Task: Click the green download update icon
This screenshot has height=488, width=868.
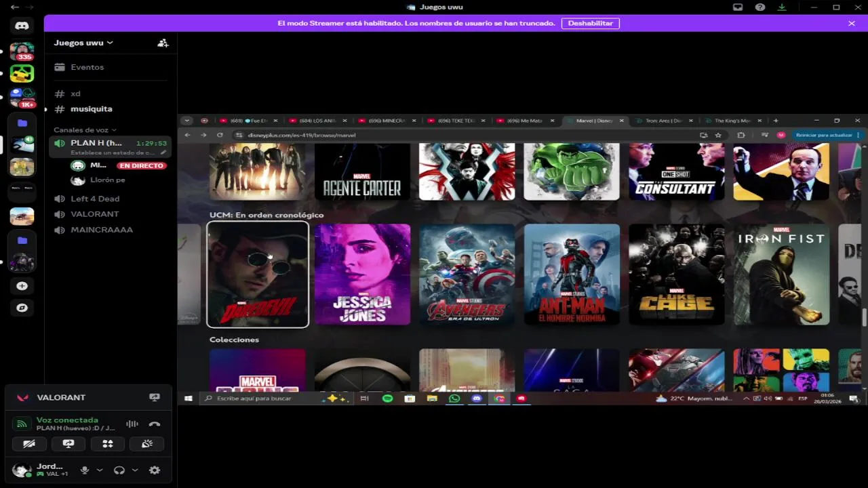Action: click(x=782, y=7)
